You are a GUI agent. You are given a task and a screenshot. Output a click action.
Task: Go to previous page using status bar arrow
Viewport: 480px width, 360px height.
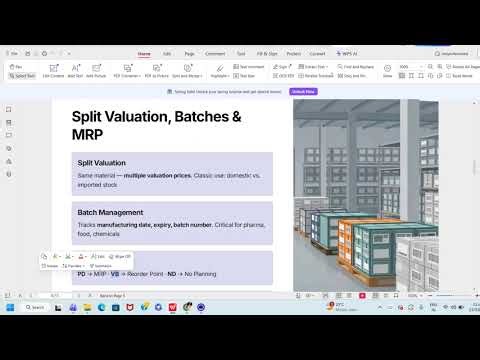point(31,296)
